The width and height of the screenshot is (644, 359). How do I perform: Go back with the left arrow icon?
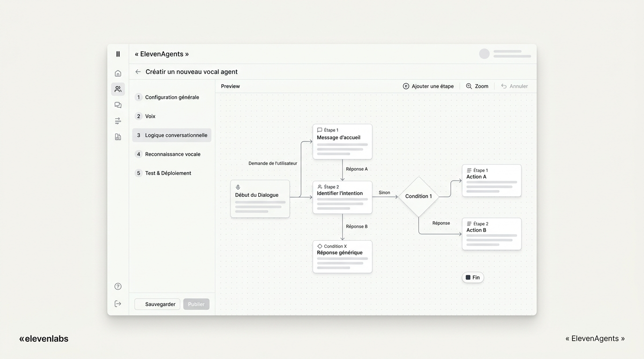tap(138, 72)
